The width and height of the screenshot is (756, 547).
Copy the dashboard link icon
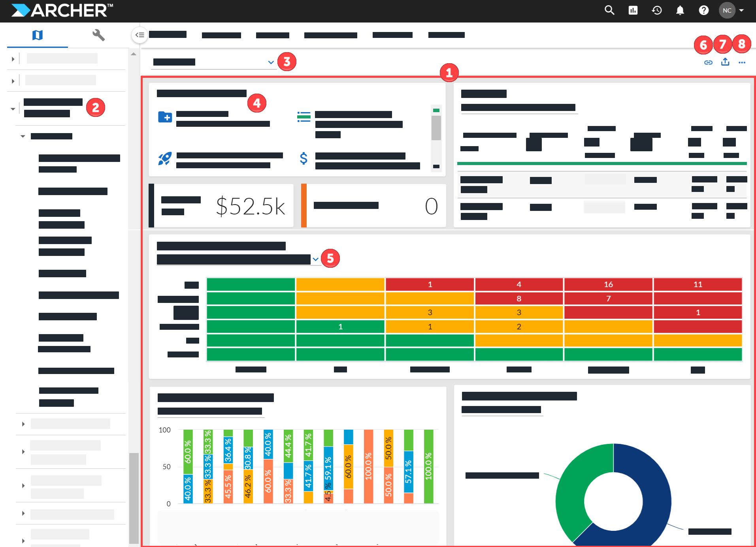(708, 62)
